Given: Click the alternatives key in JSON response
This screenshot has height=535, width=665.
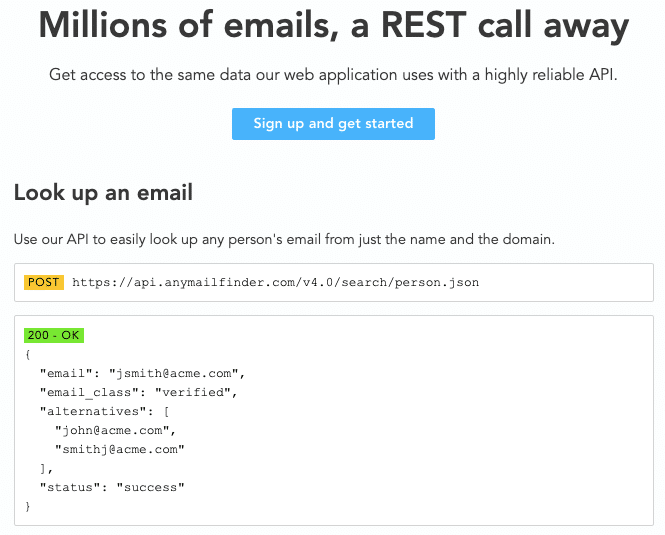Looking at the screenshot, I should (93, 412).
